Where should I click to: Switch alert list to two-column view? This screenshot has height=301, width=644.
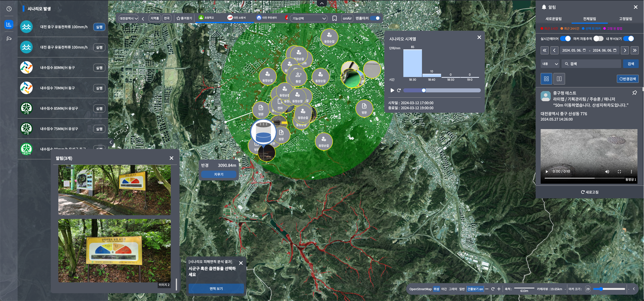click(559, 79)
